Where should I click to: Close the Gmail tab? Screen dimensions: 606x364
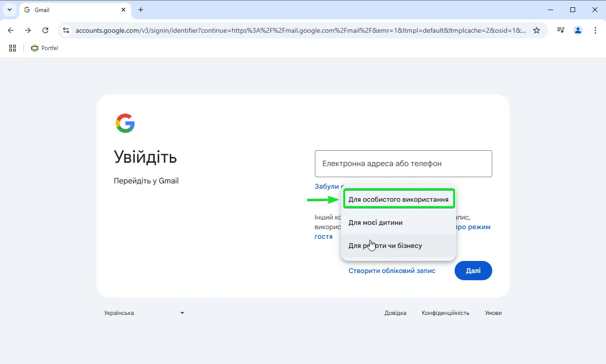coord(123,10)
